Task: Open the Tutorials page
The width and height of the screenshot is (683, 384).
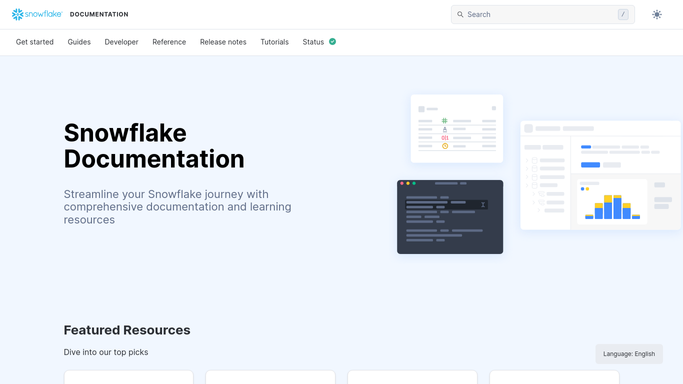Action: point(274,42)
